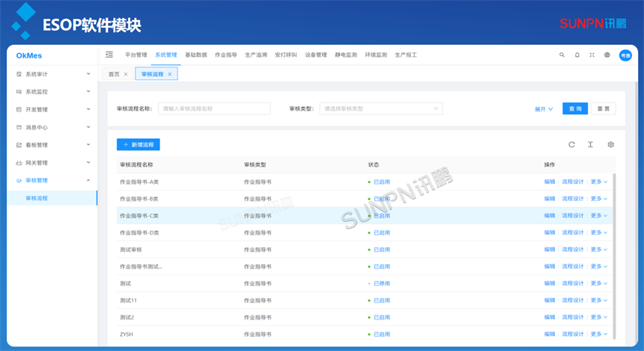Open 系统管理 top menu
Image resolution: width=644 pixels, height=351 pixels.
(166, 55)
